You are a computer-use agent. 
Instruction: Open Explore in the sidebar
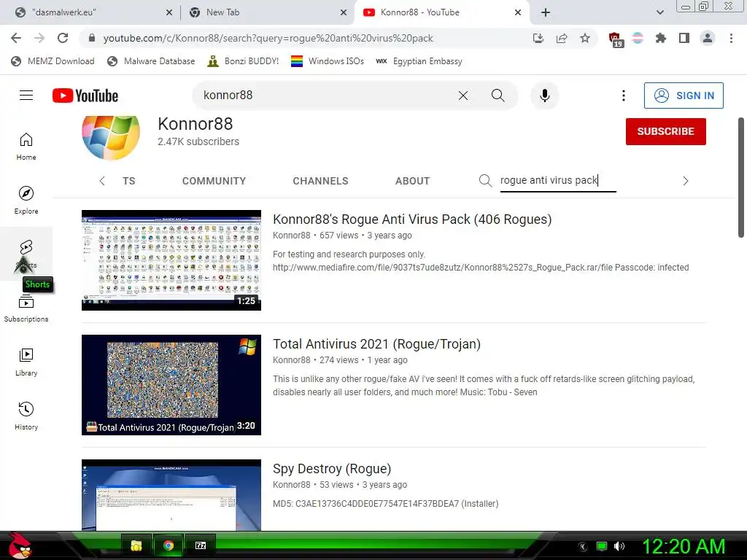pyautogui.click(x=26, y=201)
